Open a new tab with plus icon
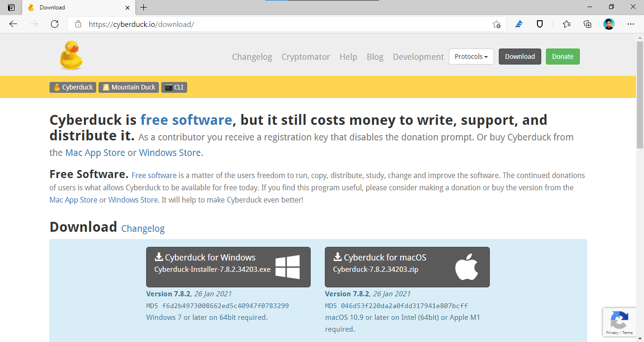 [144, 8]
